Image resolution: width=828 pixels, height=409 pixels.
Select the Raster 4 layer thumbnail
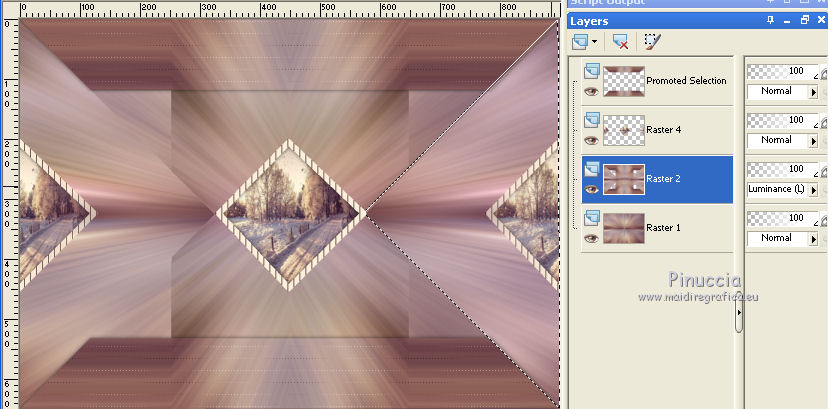(x=624, y=130)
